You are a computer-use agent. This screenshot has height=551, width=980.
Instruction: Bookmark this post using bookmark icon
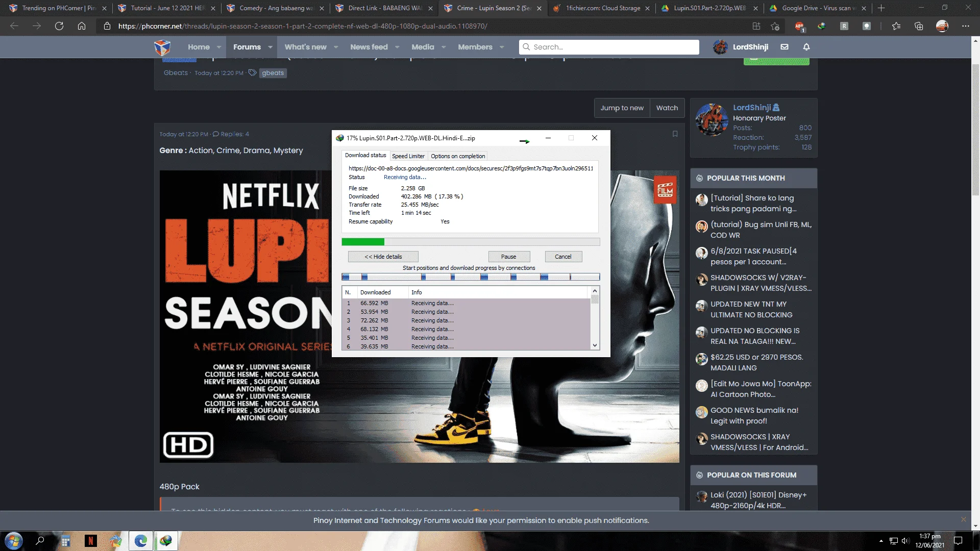coord(675,134)
